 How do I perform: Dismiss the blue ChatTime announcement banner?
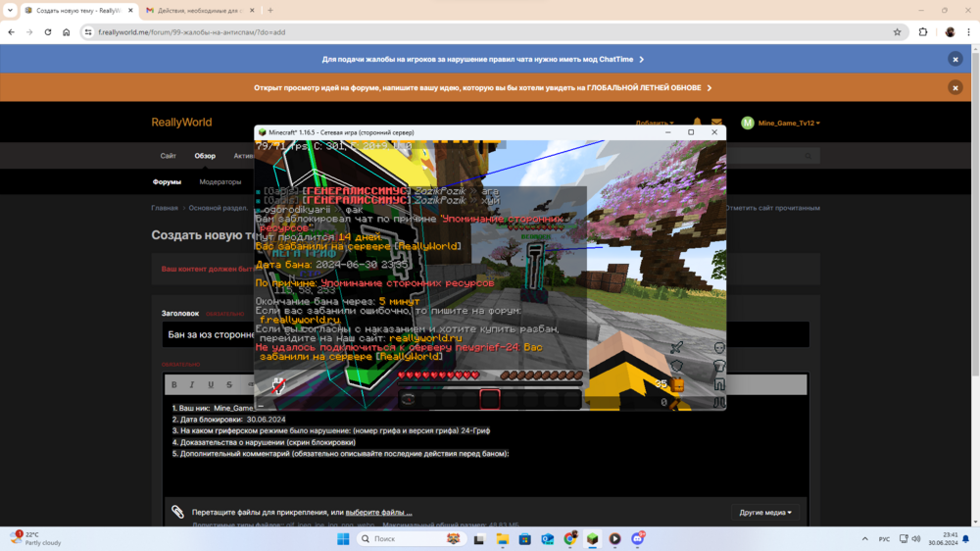(955, 59)
